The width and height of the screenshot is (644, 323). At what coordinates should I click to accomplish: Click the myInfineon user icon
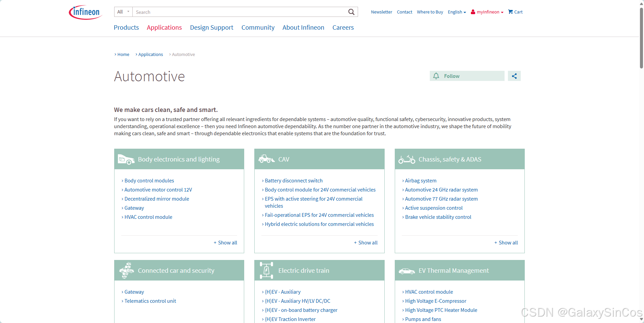[x=473, y=12]
